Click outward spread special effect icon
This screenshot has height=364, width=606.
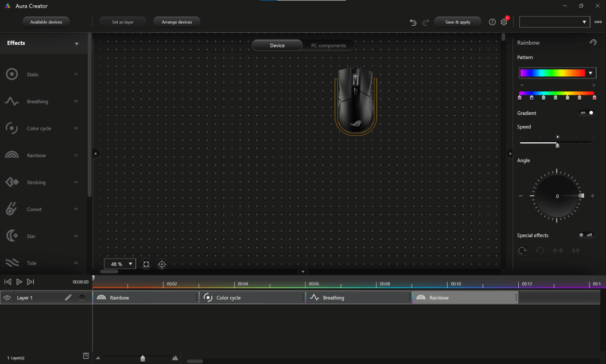pos(558,251)
